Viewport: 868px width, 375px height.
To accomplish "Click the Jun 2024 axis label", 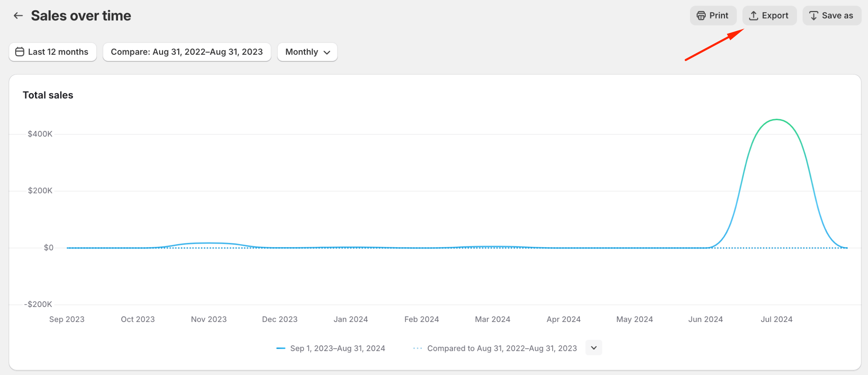I will [705, 319].
